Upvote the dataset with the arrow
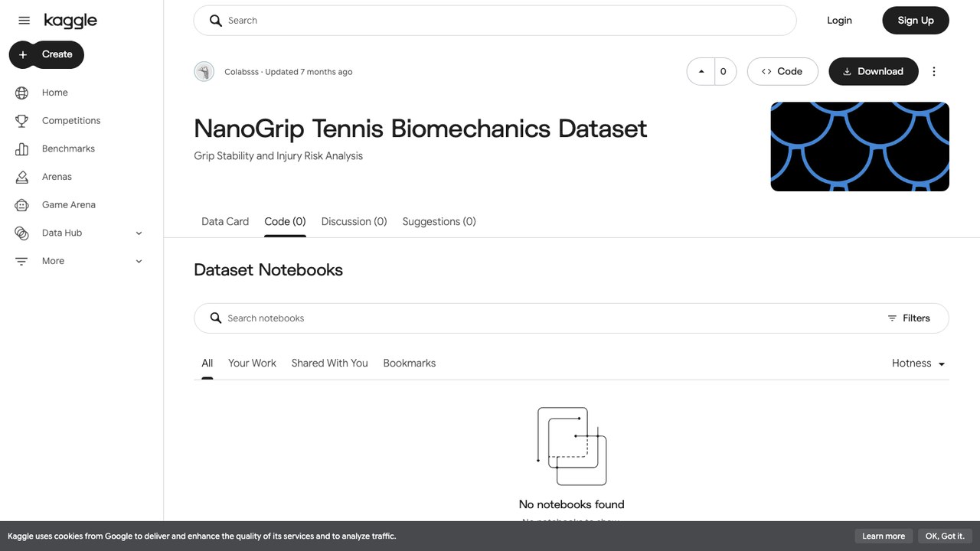The height and width of the screenshot is (551, 980). point(701,71)
